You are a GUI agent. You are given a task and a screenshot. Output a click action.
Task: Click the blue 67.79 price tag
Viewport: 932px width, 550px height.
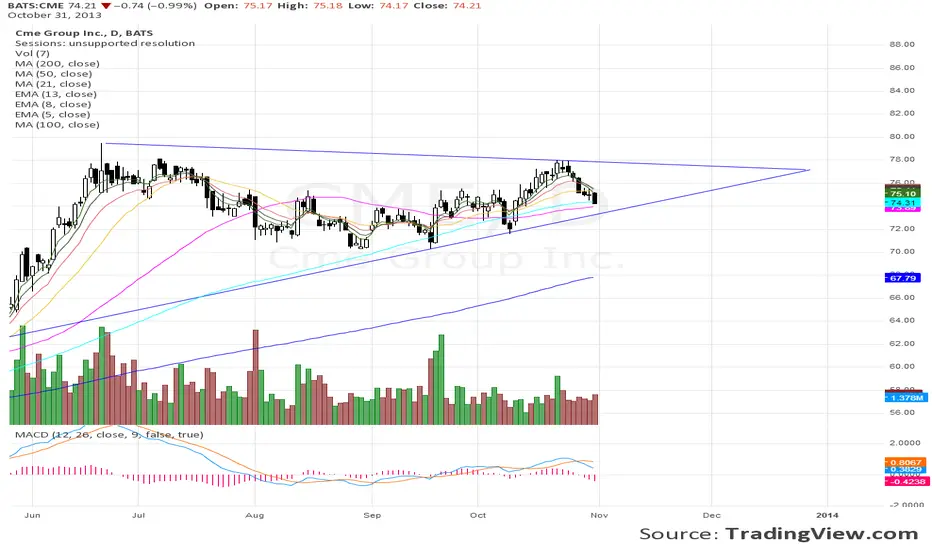(903, 278)
